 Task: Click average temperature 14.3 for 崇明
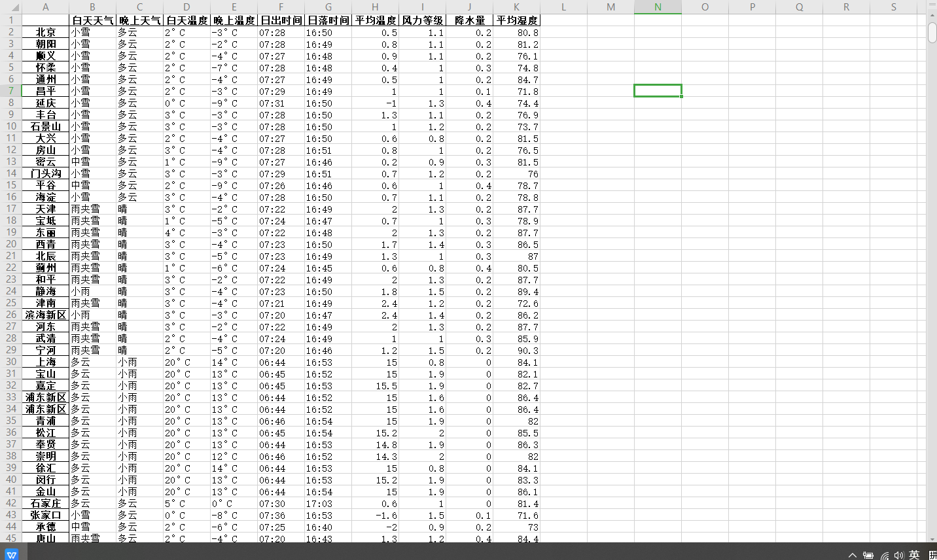click(x=375, y=456)
